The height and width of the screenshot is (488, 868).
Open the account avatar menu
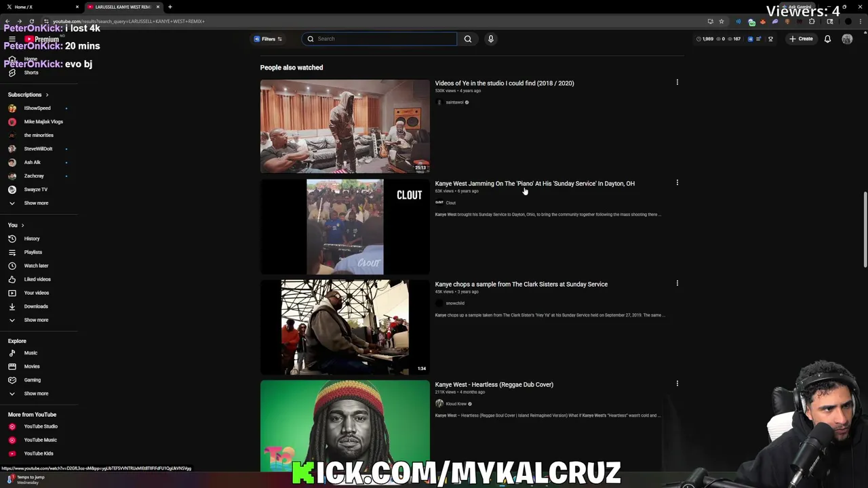coord(847,39)
